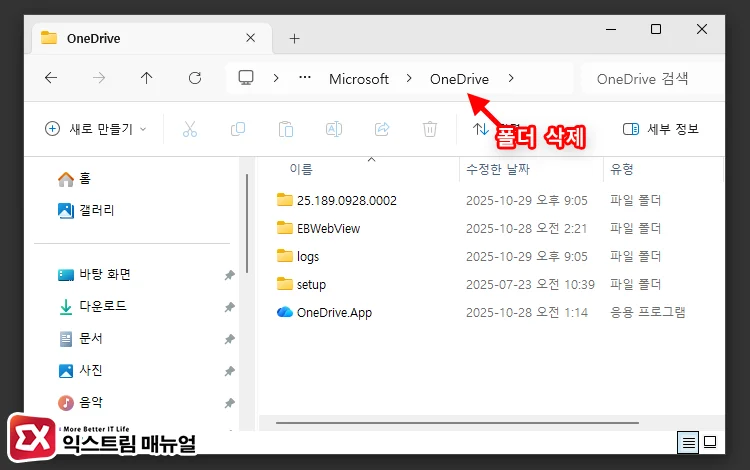
Task: Sort by 수정한 날짜 column header
Action: coord(498,169)
